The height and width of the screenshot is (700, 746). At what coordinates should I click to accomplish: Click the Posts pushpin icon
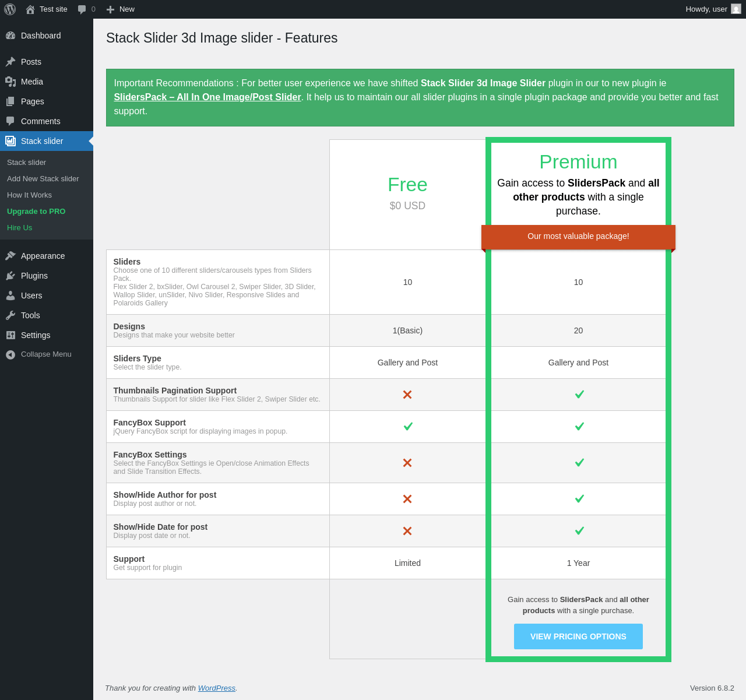(x=10, y=62)
